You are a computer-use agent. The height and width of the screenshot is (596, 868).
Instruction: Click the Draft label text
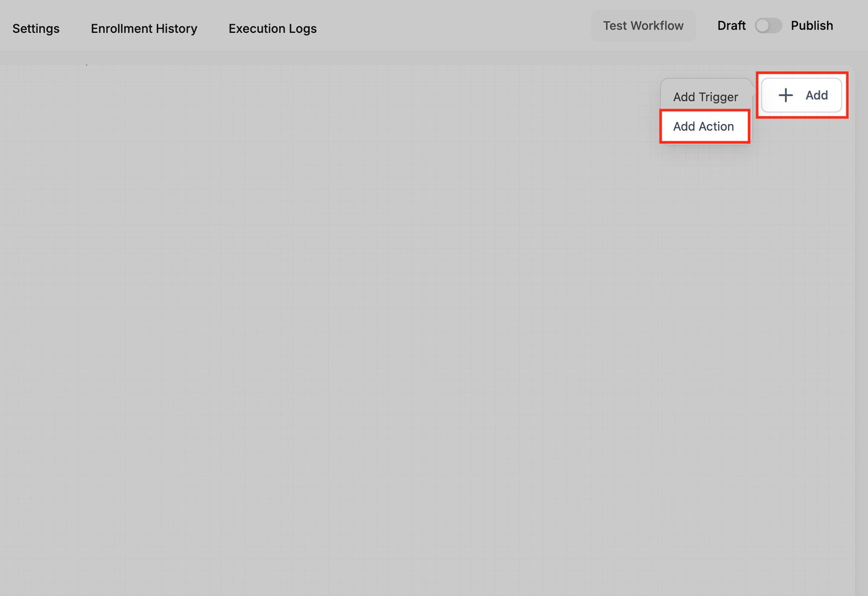(732, 25)
